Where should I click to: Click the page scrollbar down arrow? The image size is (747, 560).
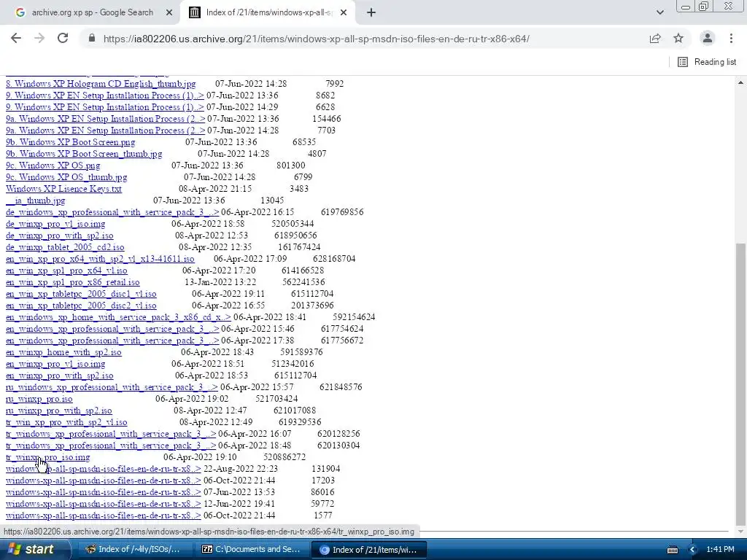pyautogui.click(x=740, y=532)
